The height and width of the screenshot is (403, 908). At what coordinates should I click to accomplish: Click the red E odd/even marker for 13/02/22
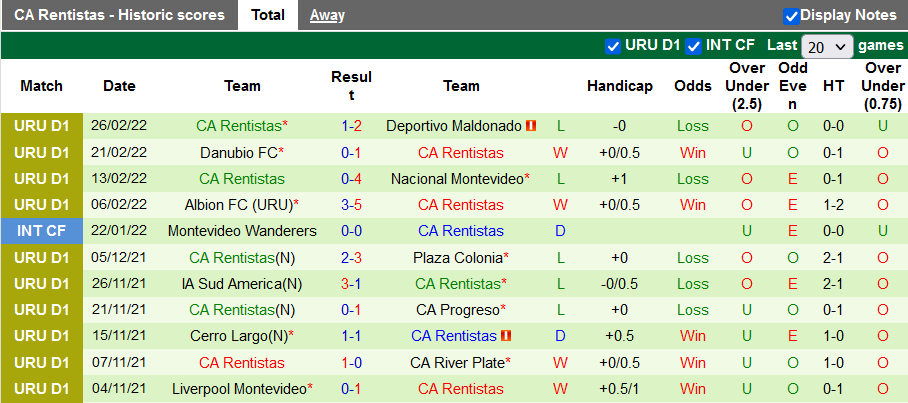[793, 179]
